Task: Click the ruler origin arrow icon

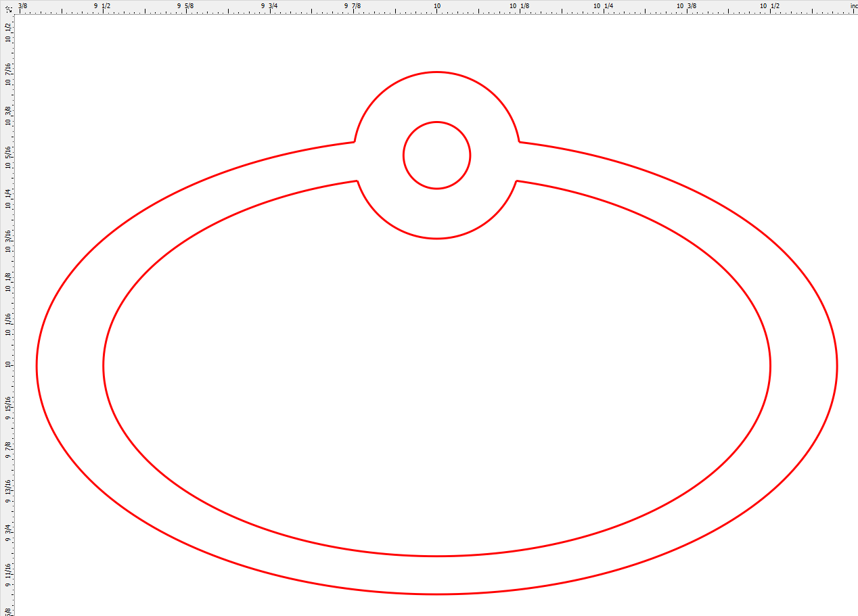Action: click(7, 6)
